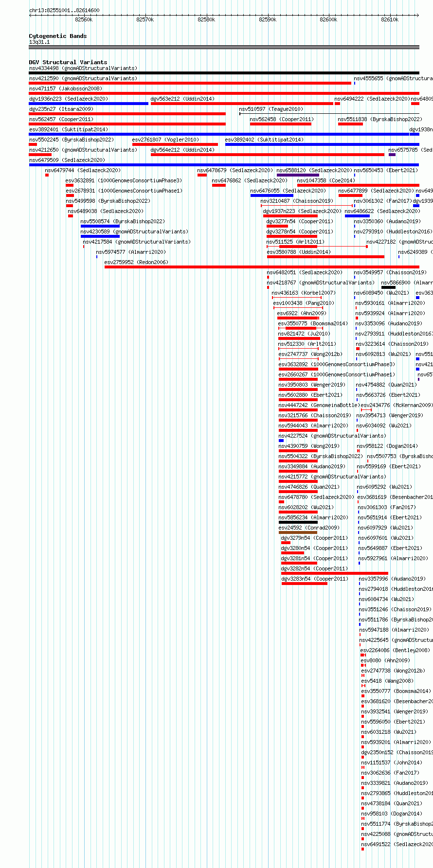433x868 pixels.
Task: Open nsv3061302 (Fan2017) variant label
Action: click(383, 201)
